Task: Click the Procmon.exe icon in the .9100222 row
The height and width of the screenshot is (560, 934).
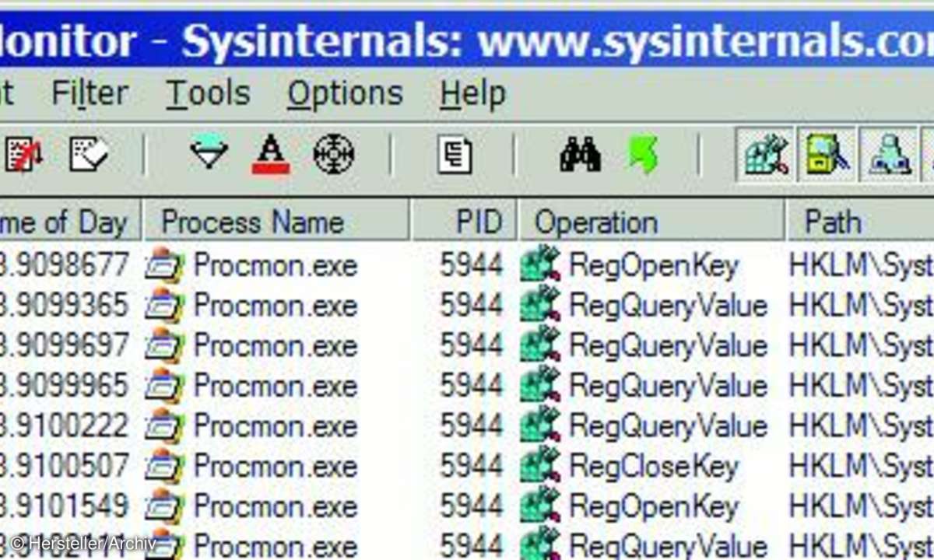Action: point(166,426)
